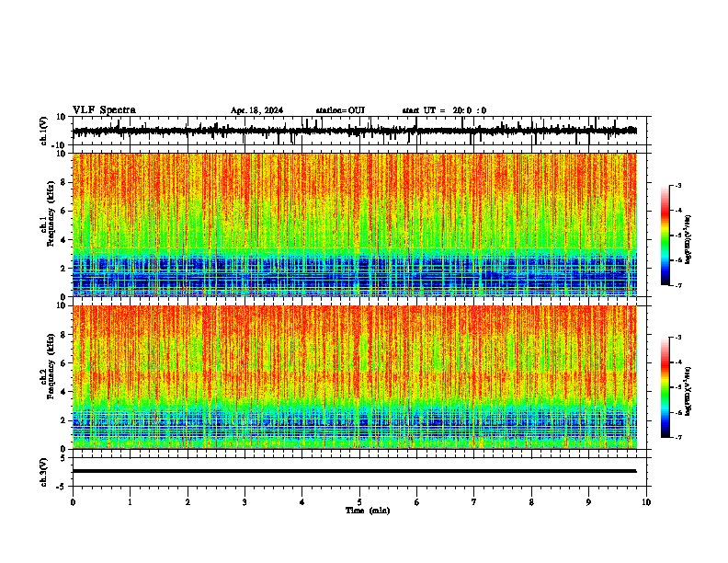Click the "0" time axis tick label
The image size is (728, 563).
[x=73, y=502]
